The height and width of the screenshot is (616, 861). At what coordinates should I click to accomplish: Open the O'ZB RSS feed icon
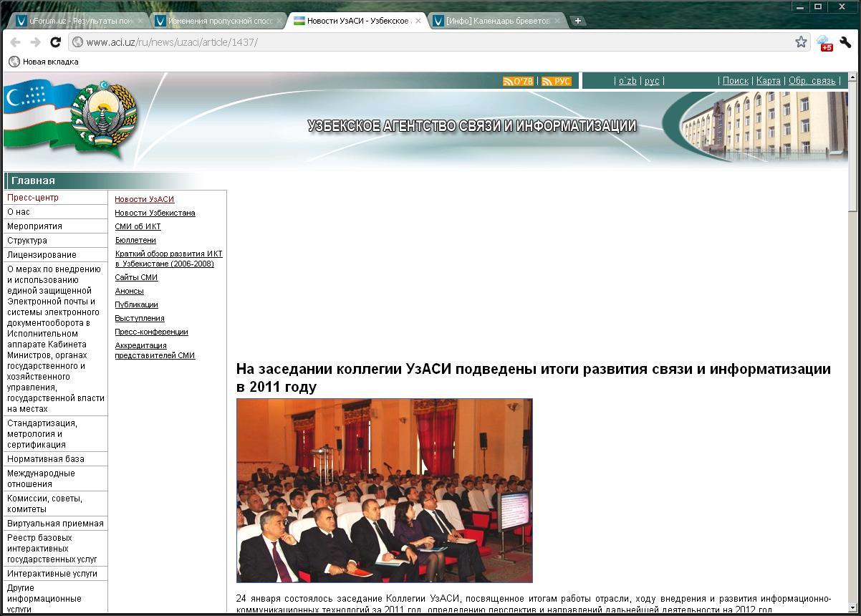pos(518,82)
